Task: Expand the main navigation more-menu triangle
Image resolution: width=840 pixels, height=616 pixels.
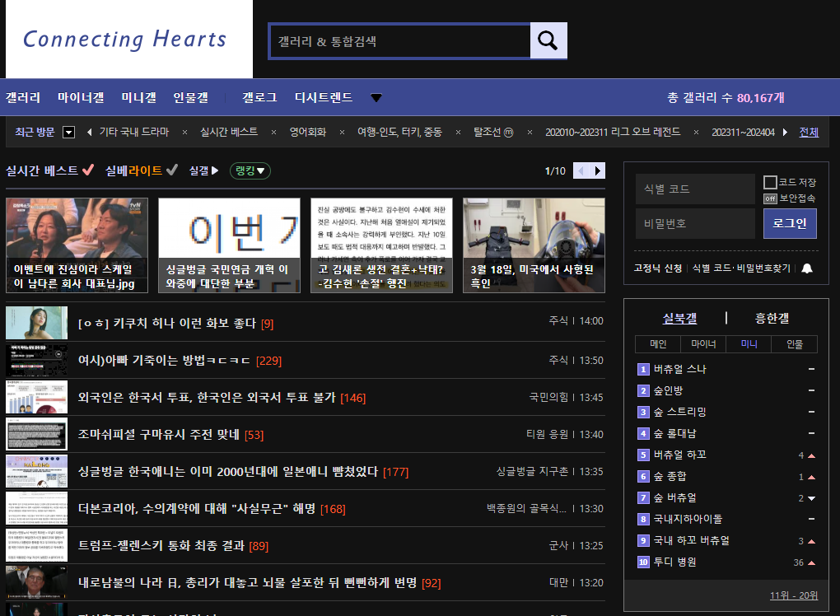Action: 376,98
